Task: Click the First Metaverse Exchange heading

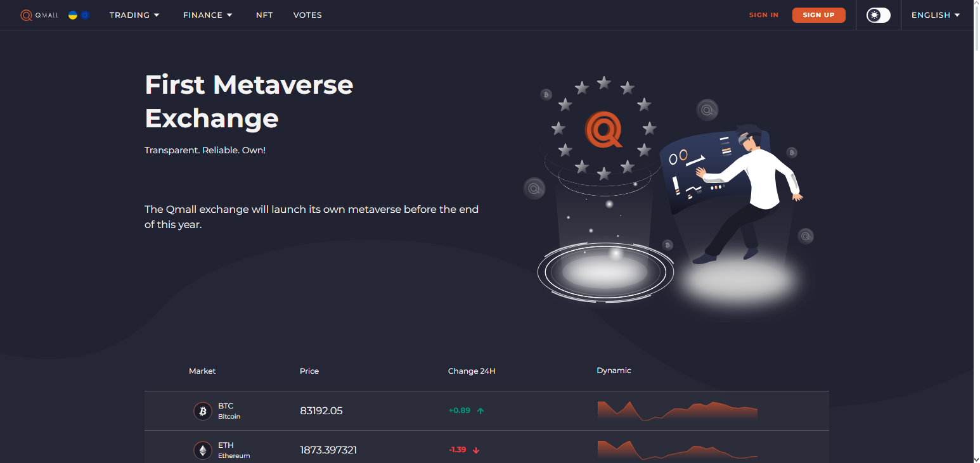Action: pyautogui.click(x=249, y=101)
